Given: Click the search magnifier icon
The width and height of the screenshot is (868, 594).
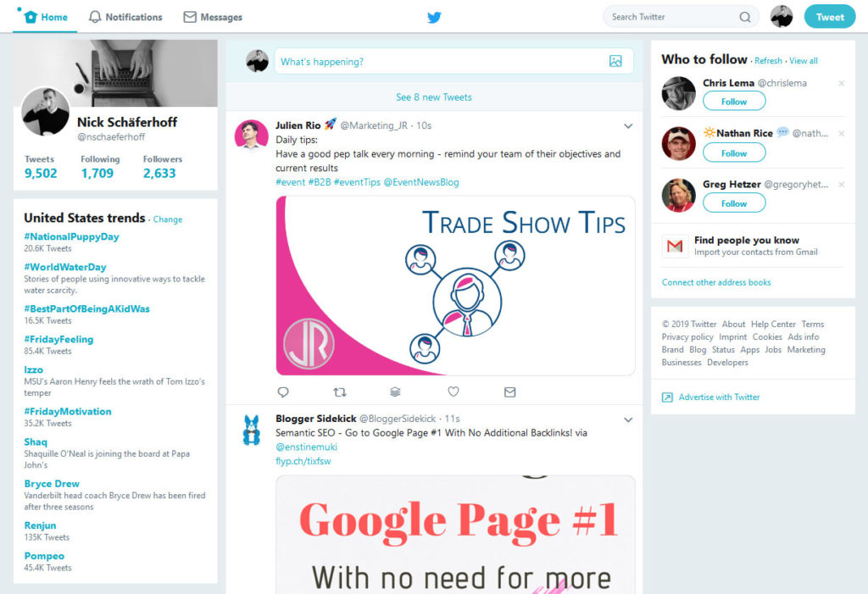Looking at the screenshot, I should click(745, 16).
